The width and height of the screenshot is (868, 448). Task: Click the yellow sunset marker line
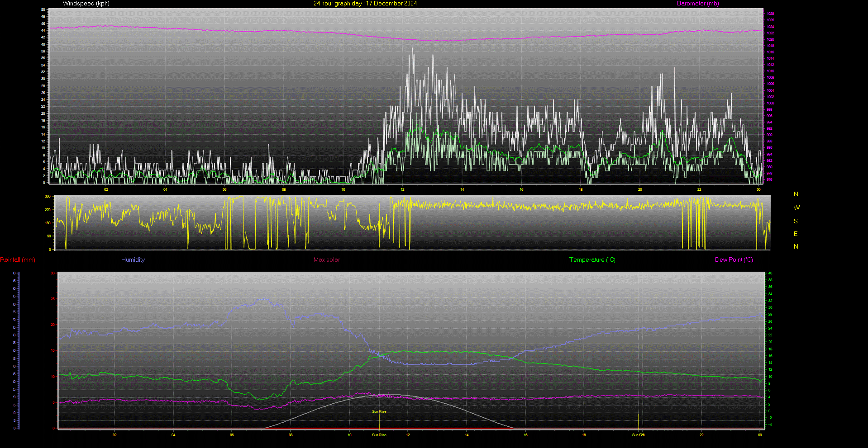coord(639,421)
